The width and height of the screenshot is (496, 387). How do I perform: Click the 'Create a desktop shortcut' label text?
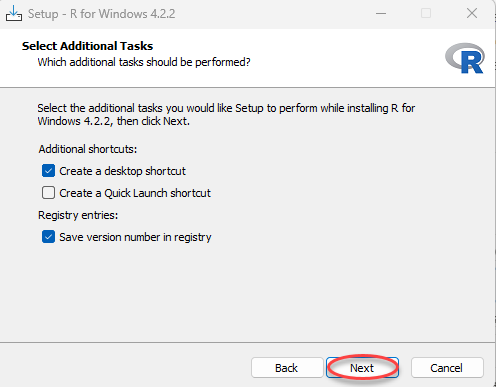point(122,171)
